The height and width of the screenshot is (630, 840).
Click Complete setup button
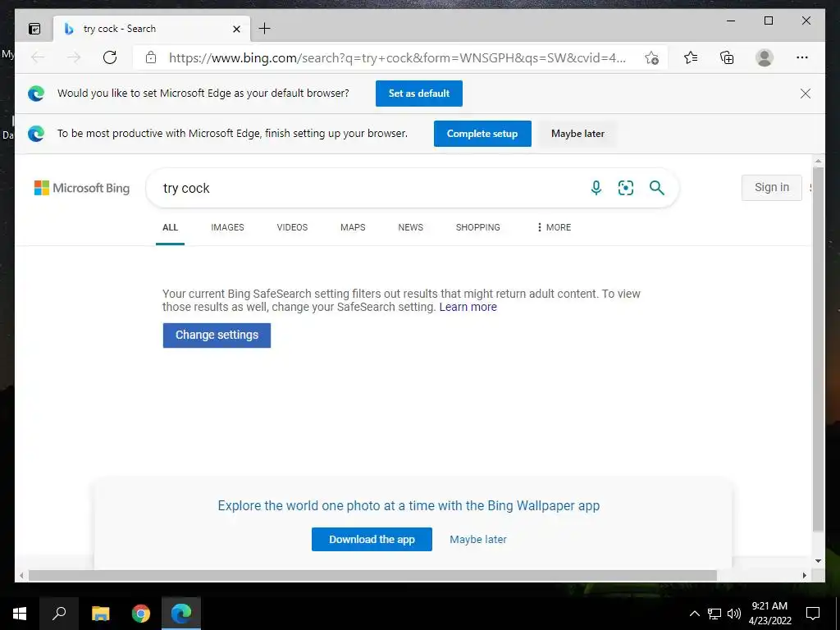[x=482, y=134]
